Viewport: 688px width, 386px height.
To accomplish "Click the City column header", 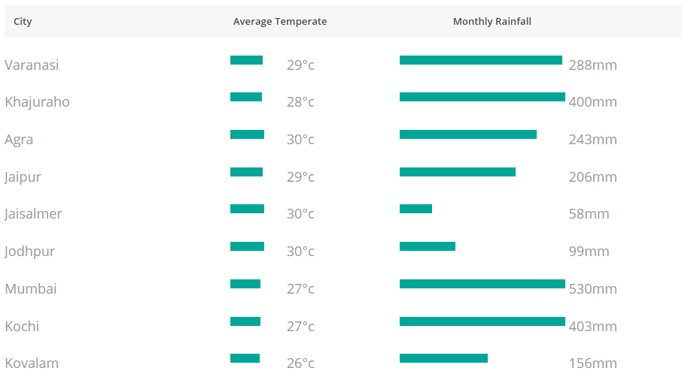I will (22, 21).
